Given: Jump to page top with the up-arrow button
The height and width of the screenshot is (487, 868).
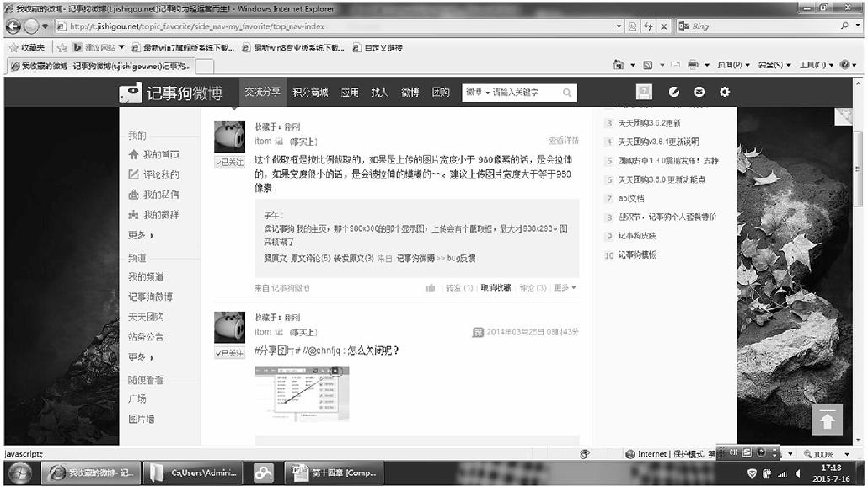Looking at the screenshot, I should click(827, 420).
